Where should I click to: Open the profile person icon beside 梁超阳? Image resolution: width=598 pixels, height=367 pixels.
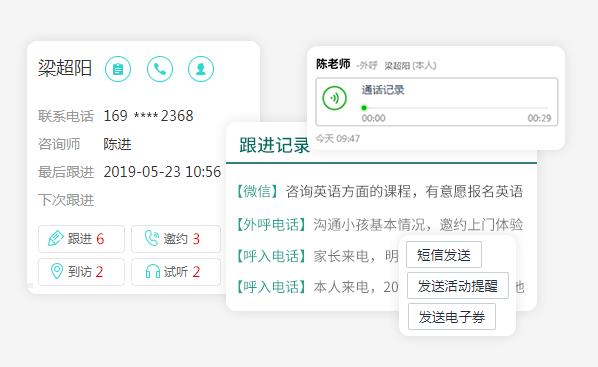point(201,69)
